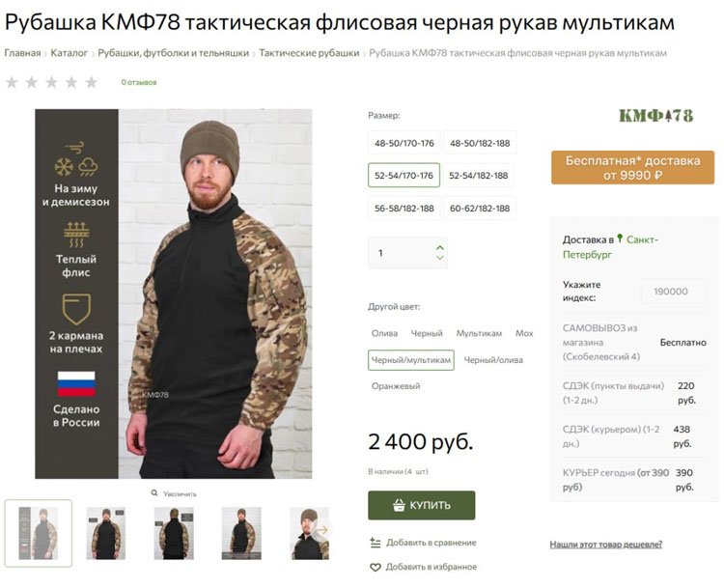Select size 48-50/170-176

coord(404,143)
